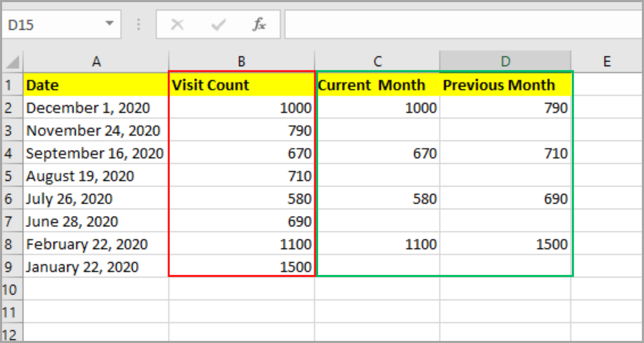This screenshot has height=343, width=644.
Task: Select column A header
Action: pyautogui.click(x=96, y=62)
